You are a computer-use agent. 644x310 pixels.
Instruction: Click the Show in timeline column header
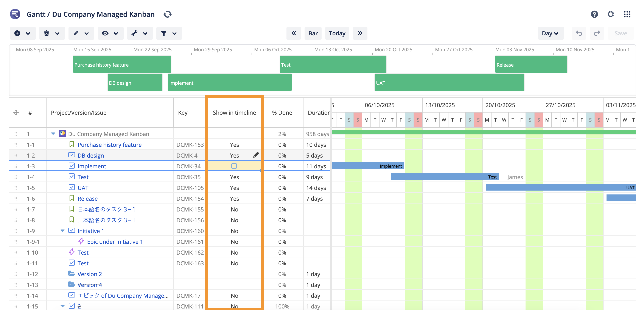234,113
